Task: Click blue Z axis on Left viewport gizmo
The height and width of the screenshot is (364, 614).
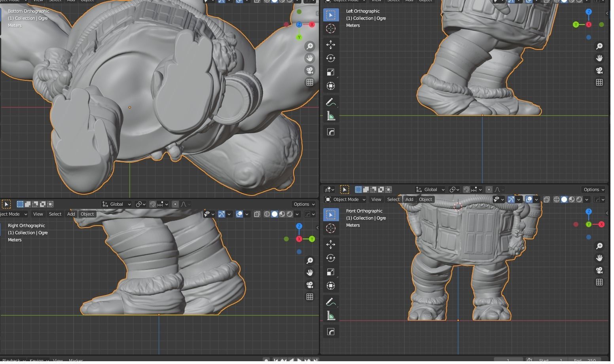Action: 589,12
